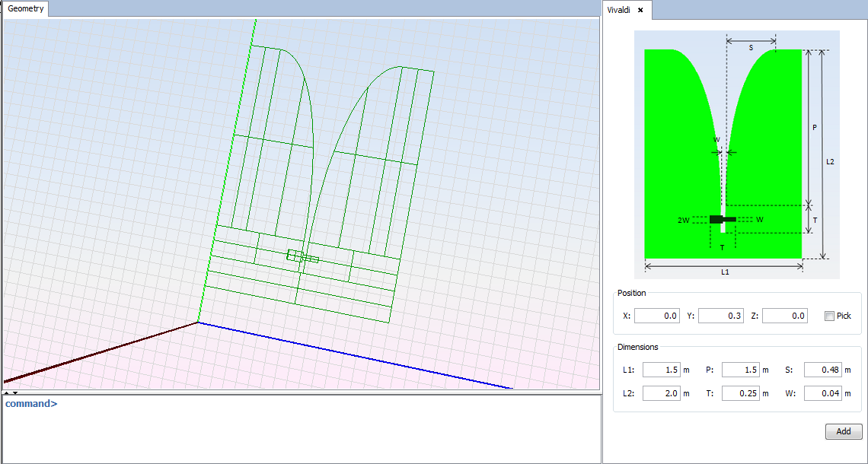Focus the L1 dimension field
868x464 pixels.
click(x=661, y=370)
